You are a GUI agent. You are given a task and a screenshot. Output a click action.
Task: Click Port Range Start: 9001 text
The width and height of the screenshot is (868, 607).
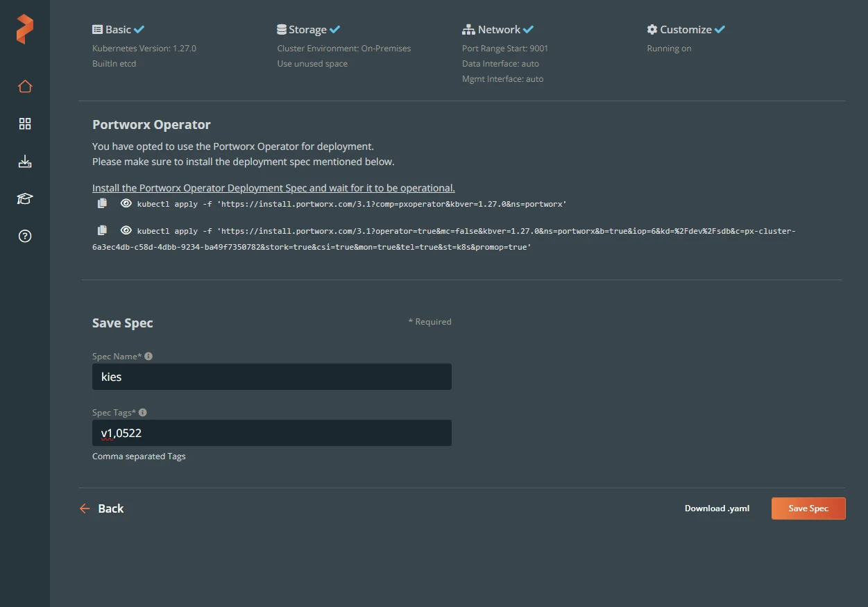point(505,49)
